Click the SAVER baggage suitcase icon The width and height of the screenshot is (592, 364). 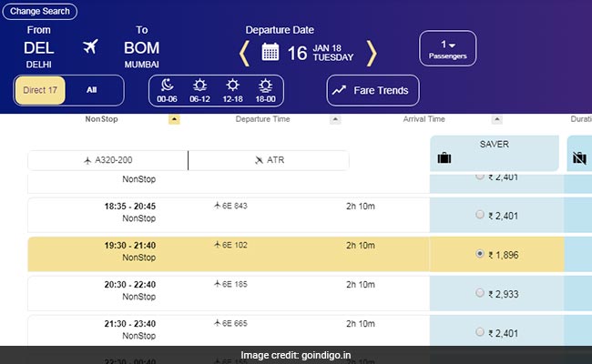coord(444,158)
